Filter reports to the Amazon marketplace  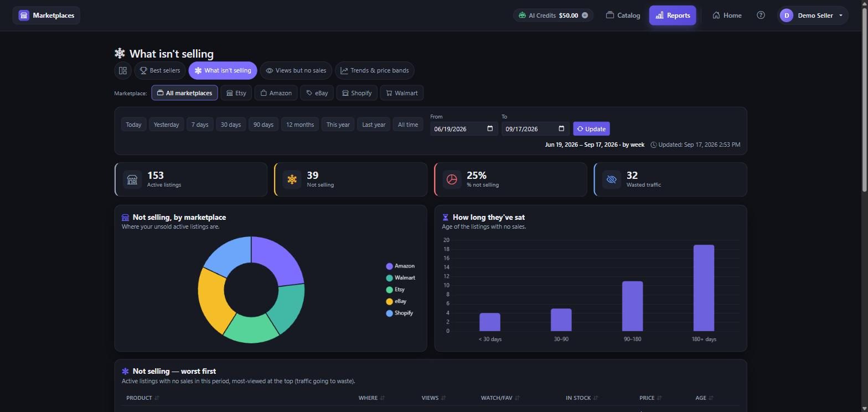click(x=276, y=93)
